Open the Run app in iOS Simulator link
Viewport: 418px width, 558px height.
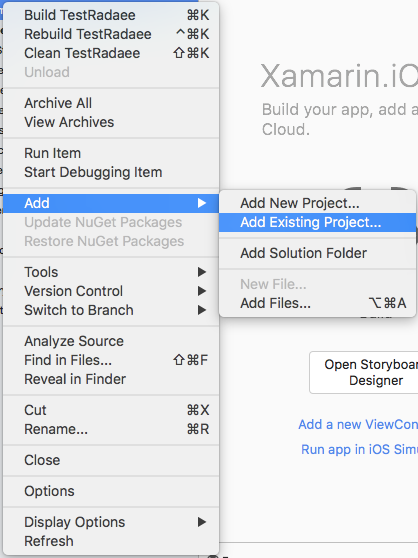pyautogui.click(x=359, y=449)
